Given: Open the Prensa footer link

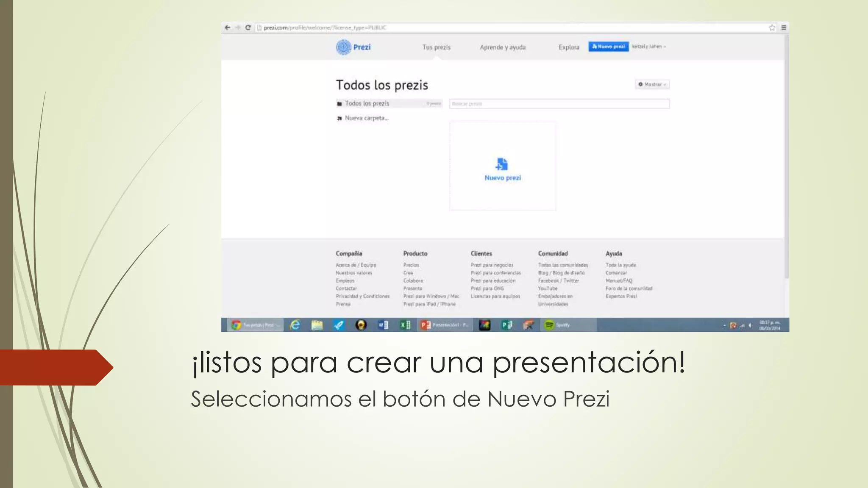Looking at the screenshot, I should click(343, 304).
